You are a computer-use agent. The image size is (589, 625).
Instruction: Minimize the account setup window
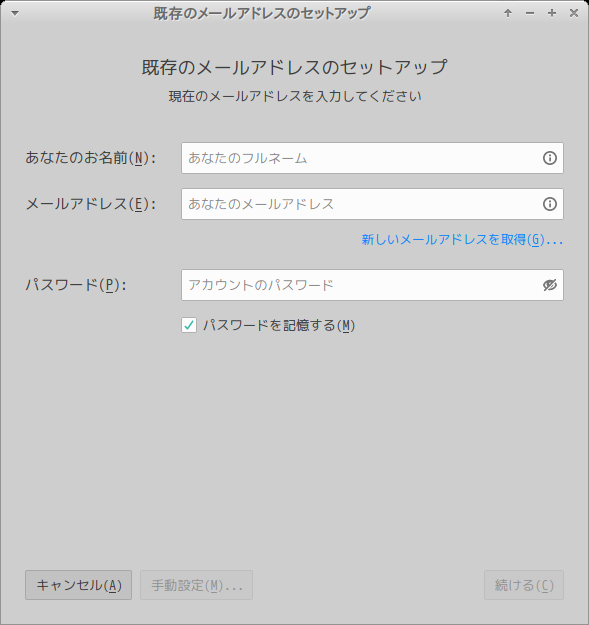click(x=530, y=13)
